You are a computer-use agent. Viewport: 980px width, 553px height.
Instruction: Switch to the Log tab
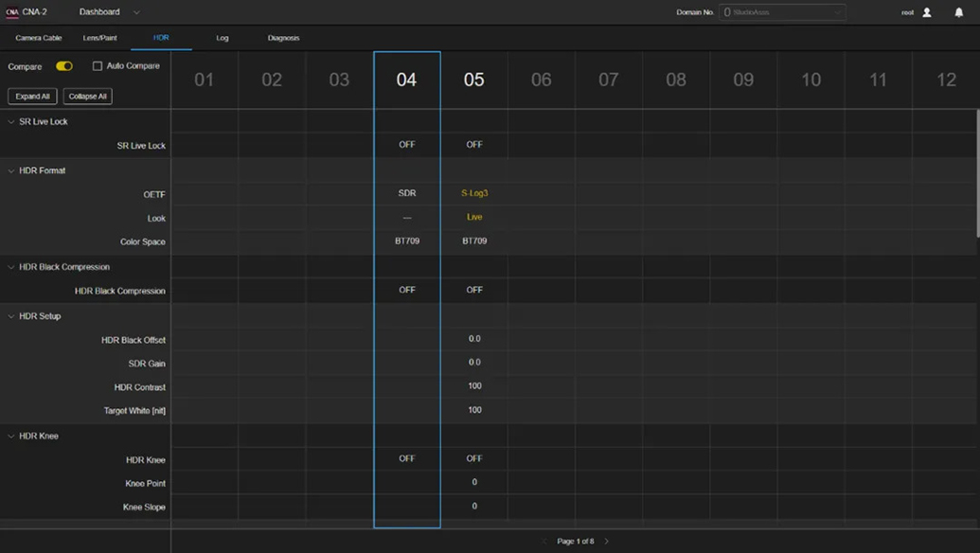(x=223, y=38)
